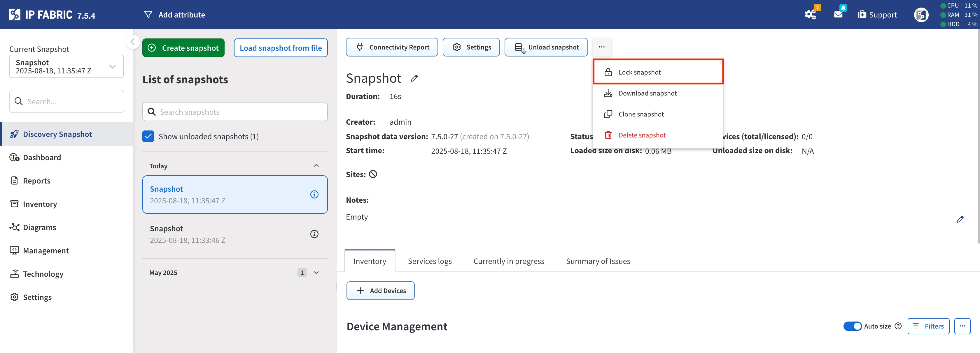
Task: Open the Current Snapshot dropdown
Action: tap(66, 66)
